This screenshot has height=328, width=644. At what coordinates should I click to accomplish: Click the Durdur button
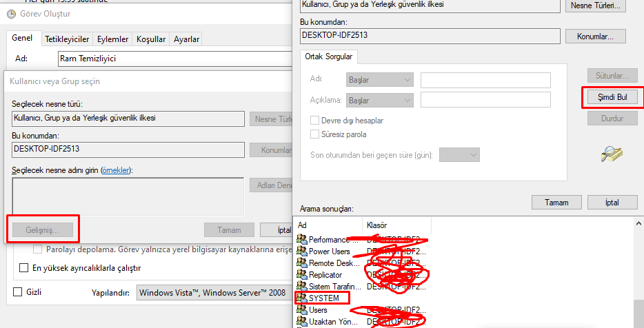tap(612, 119)
